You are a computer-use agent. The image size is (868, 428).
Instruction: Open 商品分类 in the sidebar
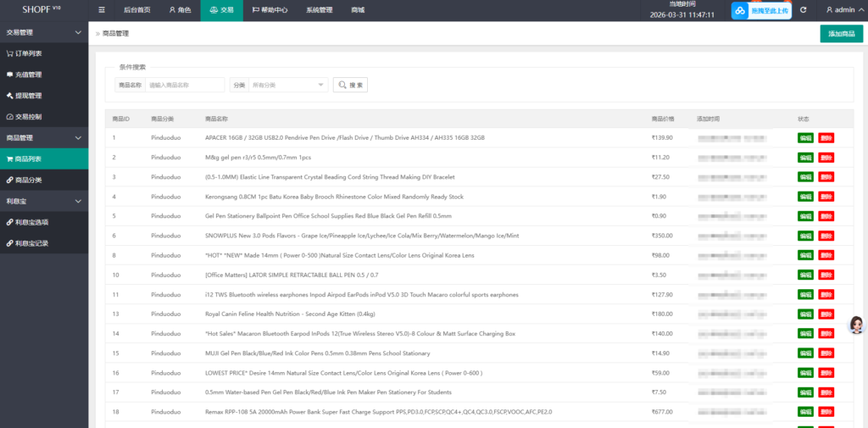click(x=28, y=180)
